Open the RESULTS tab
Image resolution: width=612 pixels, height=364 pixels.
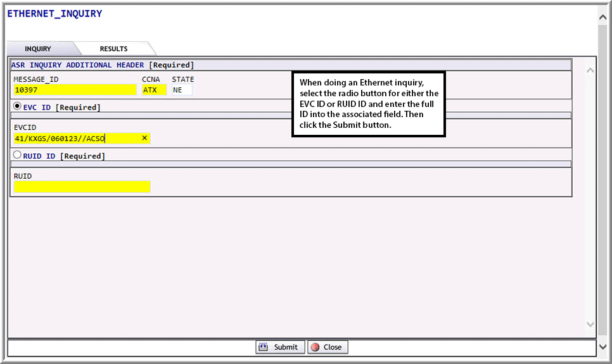point(113,49)
